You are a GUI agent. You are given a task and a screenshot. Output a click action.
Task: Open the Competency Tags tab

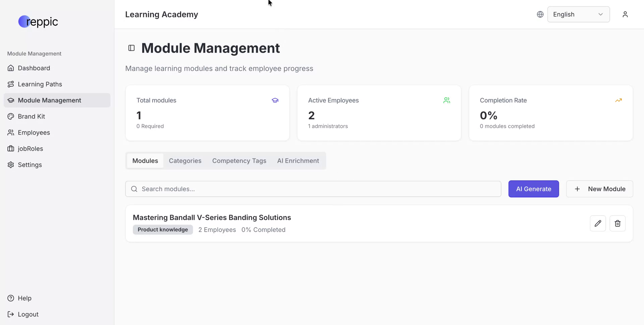click(239, 161)
